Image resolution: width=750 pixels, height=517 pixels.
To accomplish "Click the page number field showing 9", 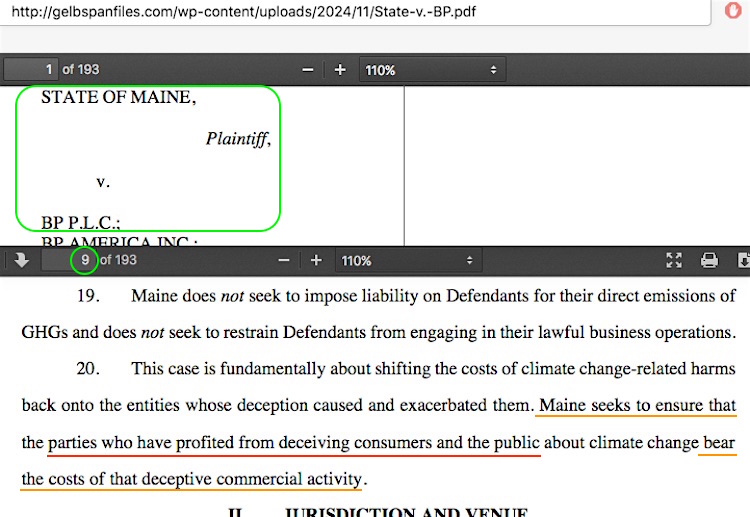I will click(x=68, y=260).
